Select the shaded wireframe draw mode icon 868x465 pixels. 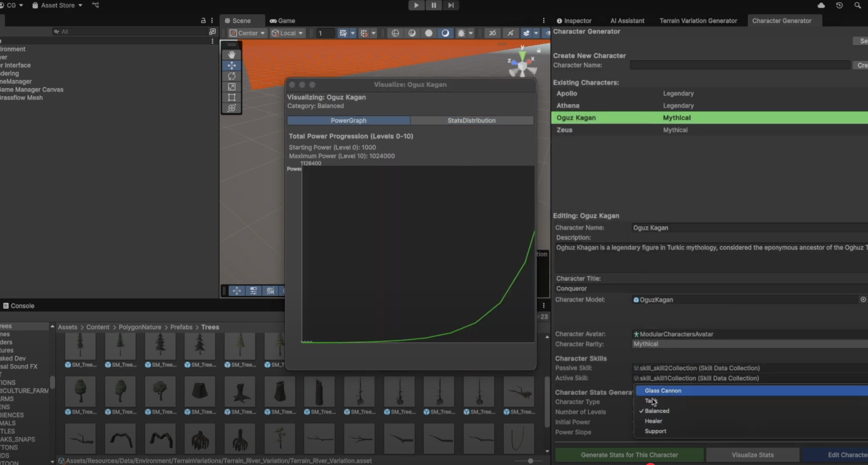(412, 33)
